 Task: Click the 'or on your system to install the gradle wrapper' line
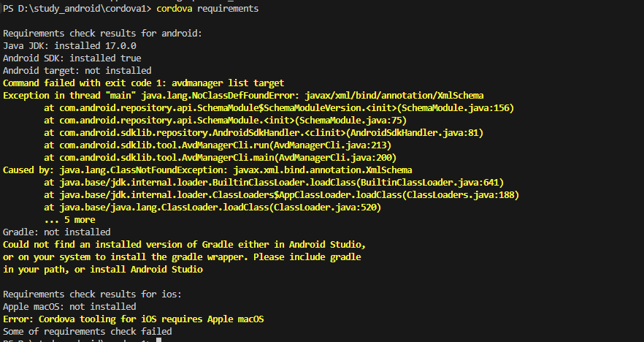pos(182,257)
